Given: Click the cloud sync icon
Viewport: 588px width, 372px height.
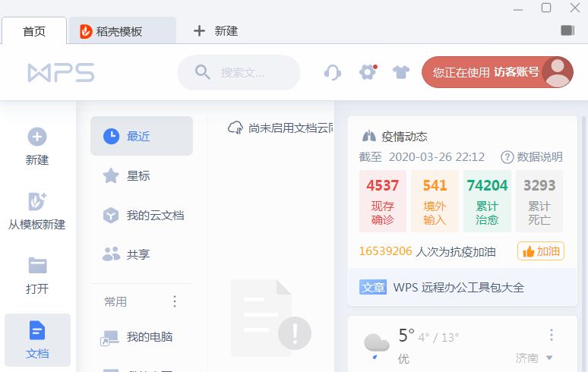Looking at the screenshot, I should point(236,128).
